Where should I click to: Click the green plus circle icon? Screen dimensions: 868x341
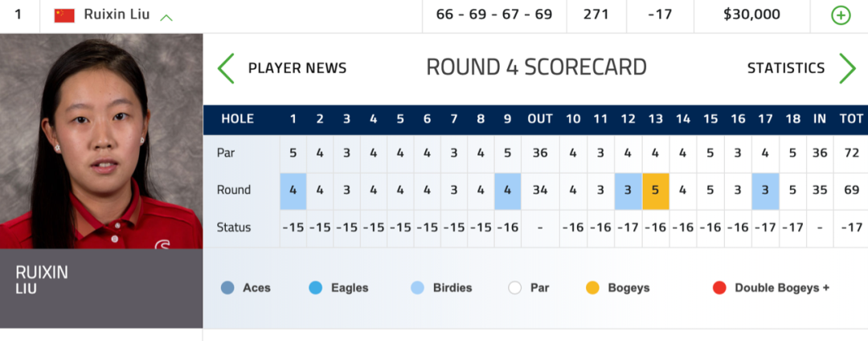(841, 15)
